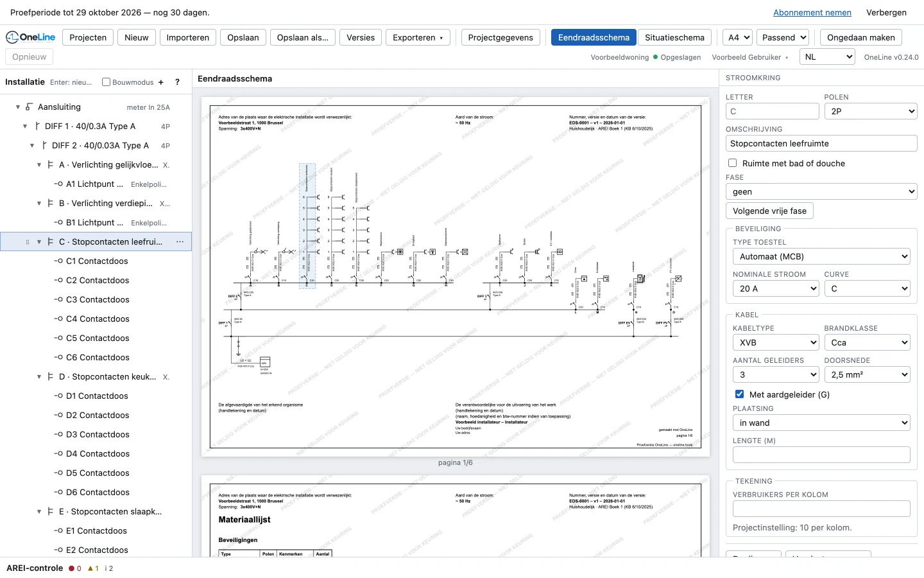Click the consumer symbol of E1 Contactdoos
The image size is (924, 578).
pos(58,531)
